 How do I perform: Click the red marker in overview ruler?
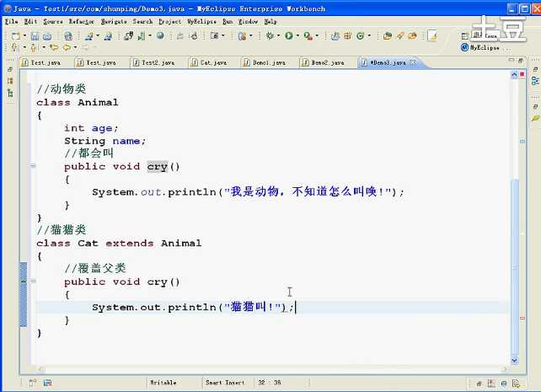[x=522, y=318]
